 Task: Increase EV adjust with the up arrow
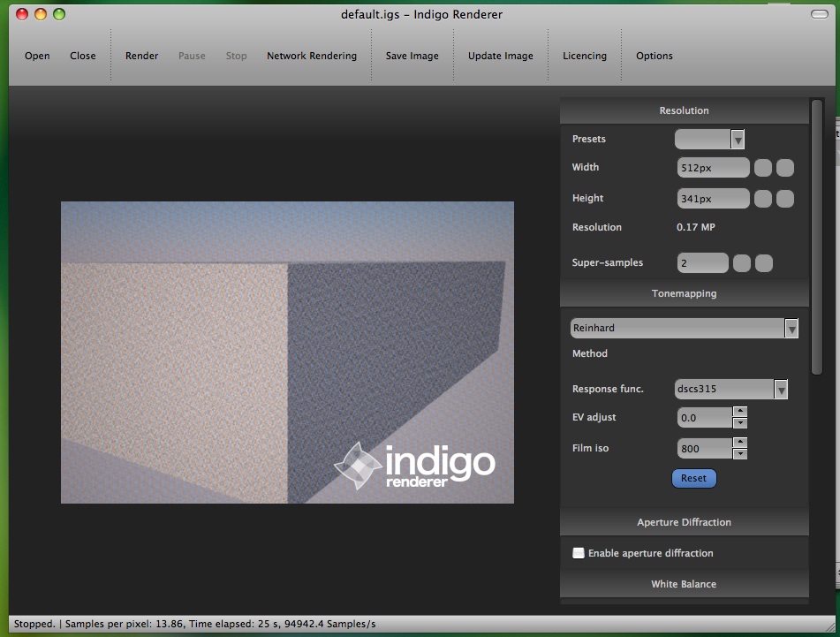(x=740, y=412)
